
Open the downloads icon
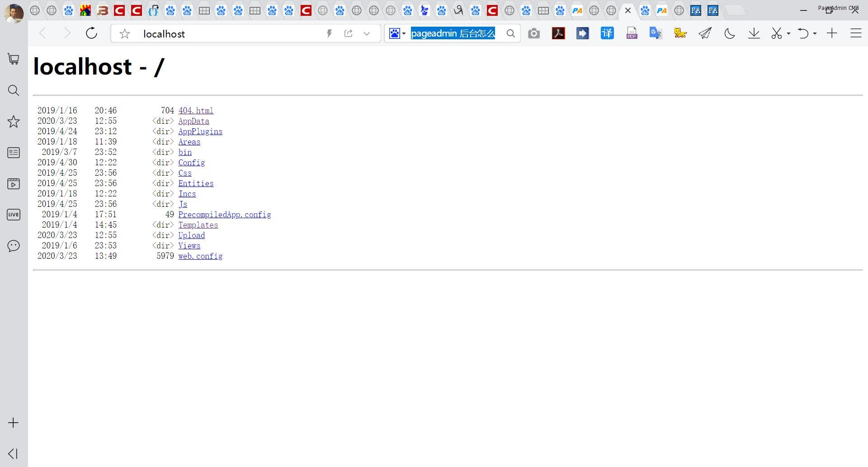click(x=754, y=33)
